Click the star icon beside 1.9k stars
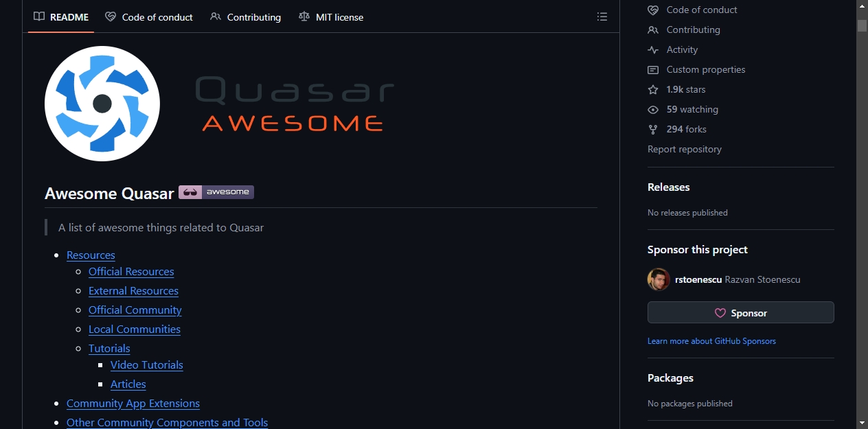Image resolution: width=868 pixels, height=429 pixels. coord(653,89)
